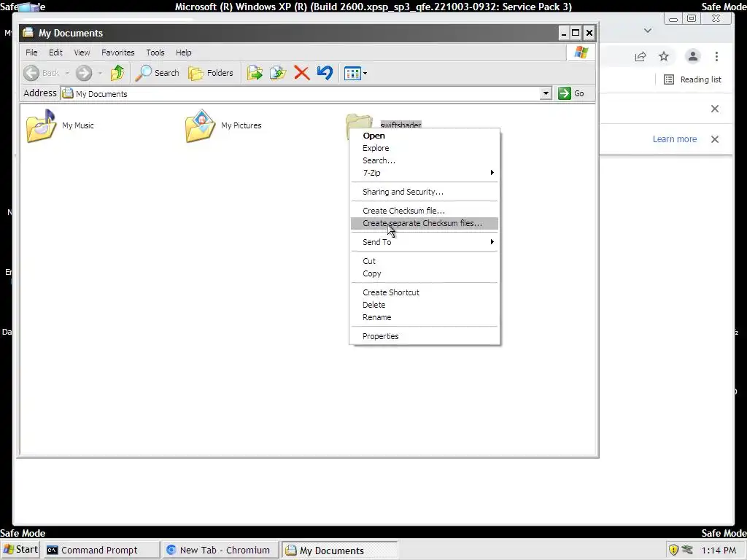Choose Create Checksum file... entry
Viewport: 747px width, 560px height.
point(425,211)
